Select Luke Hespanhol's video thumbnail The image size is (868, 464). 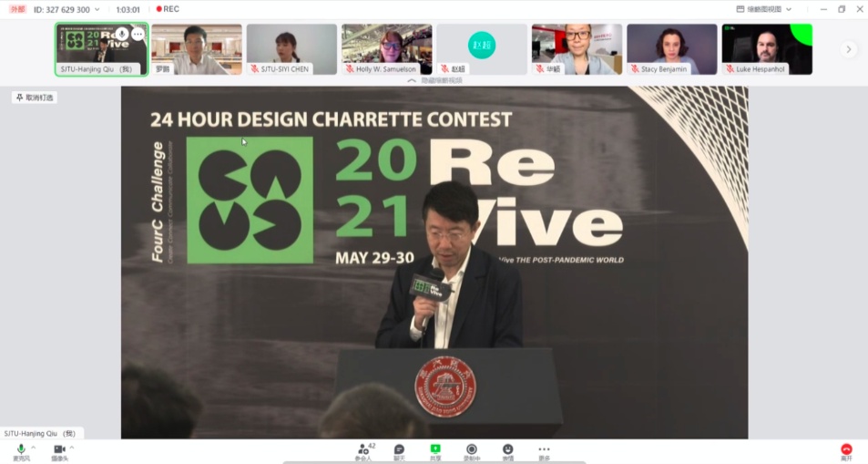[767, 48]
